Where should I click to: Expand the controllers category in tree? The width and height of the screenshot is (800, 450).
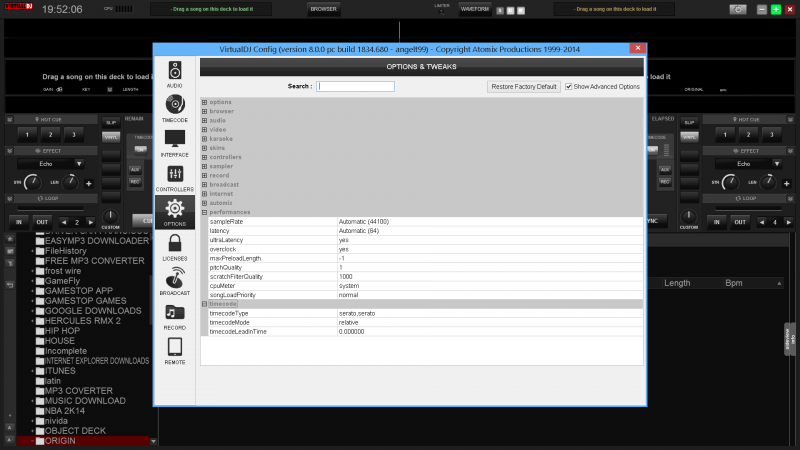click(205, 157)
